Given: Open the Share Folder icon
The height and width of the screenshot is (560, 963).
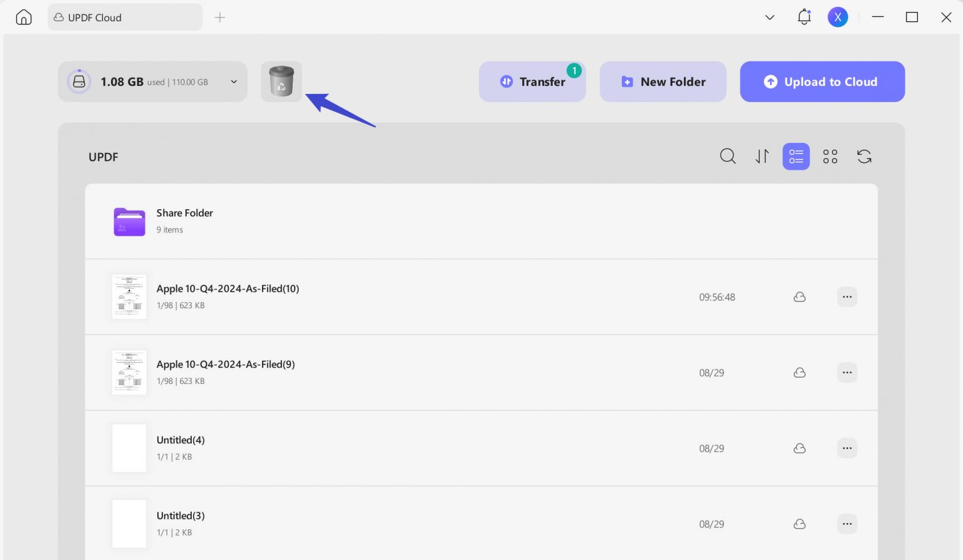Looking at the screenshot, I should 129,222.
